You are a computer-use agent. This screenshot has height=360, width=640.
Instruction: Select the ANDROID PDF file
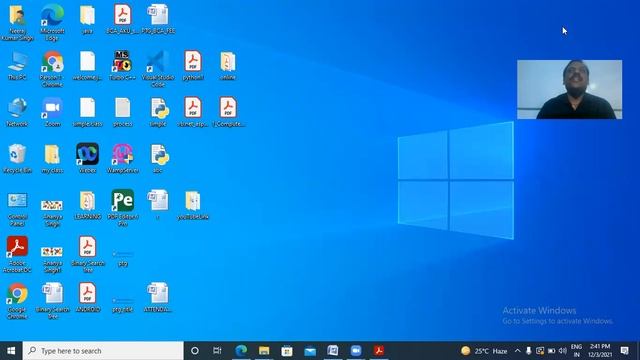pos(87,298)
